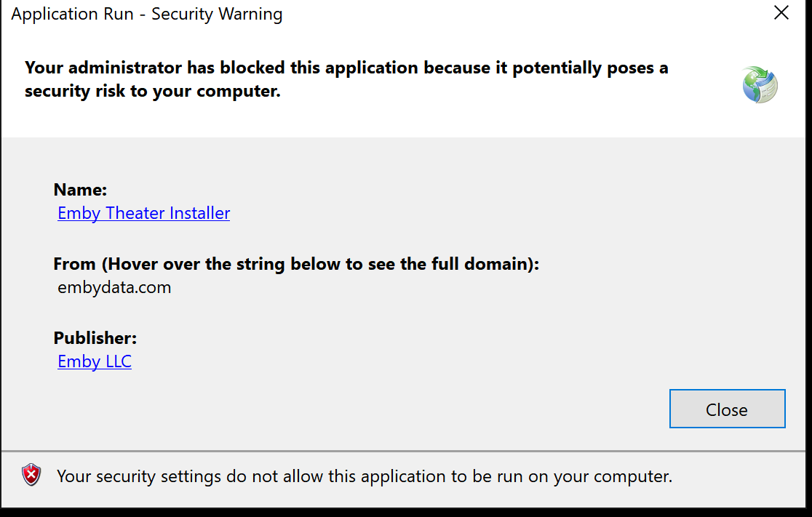This screenshot has width=812, height=517.
Task: Click the security settings do not allow message
Action: [365, 476]
